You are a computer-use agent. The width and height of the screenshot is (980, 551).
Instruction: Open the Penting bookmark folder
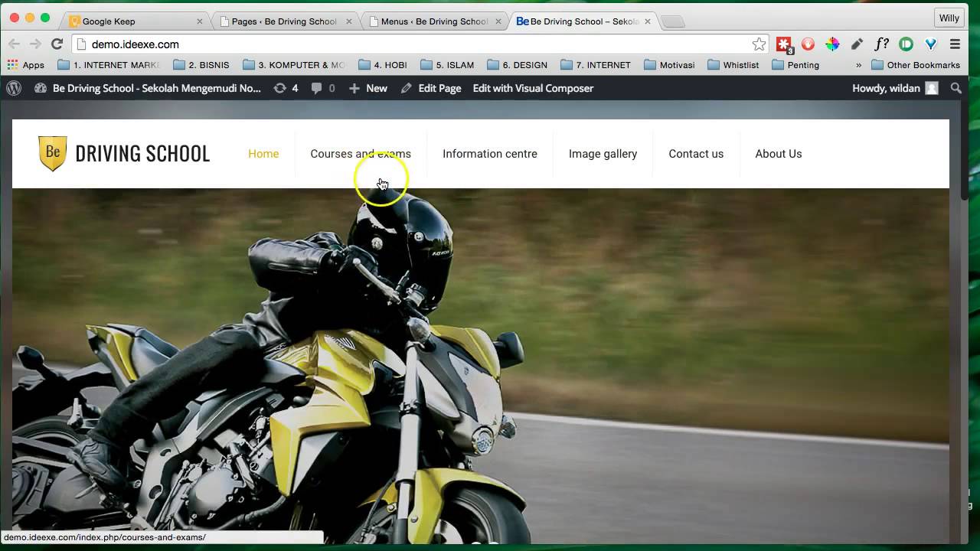click(795, 65)
